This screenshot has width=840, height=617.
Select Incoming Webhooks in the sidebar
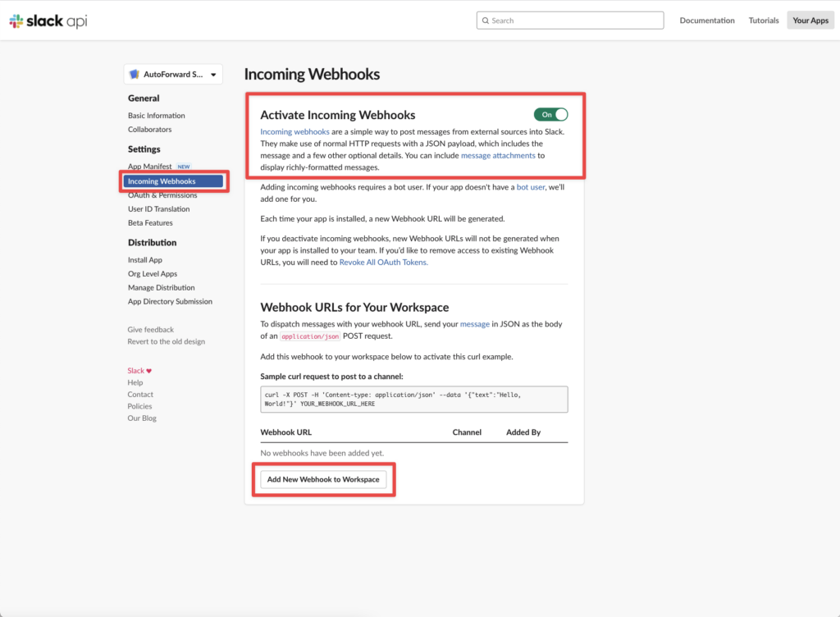[173, 181]
